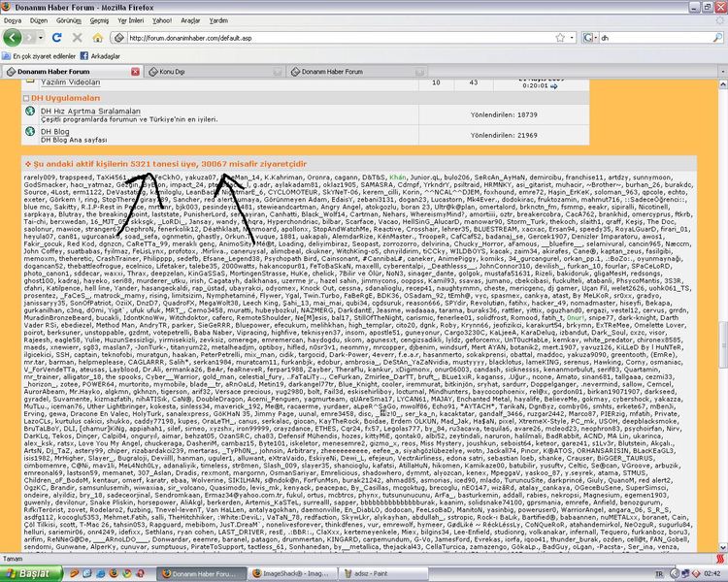Click the vertical scrollbar thumb

[723, 344]
